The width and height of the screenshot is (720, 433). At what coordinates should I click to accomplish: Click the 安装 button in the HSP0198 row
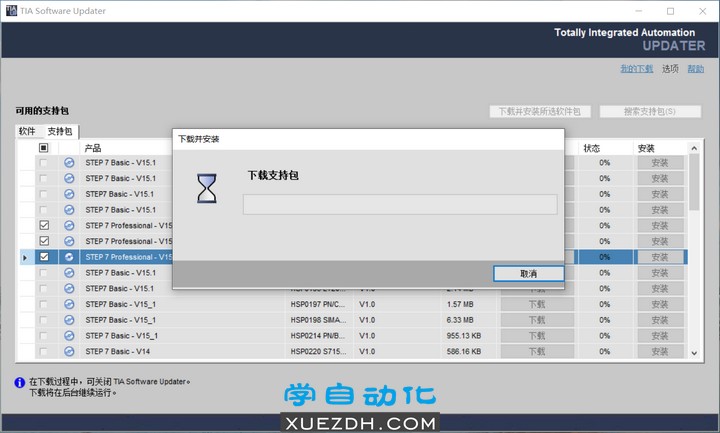point(660,320)
